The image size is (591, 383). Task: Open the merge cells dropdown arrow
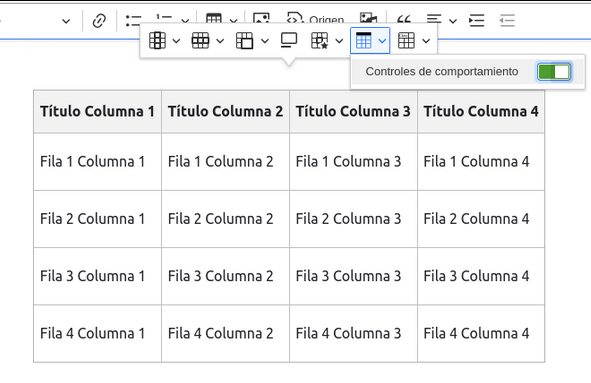(265, 41)
